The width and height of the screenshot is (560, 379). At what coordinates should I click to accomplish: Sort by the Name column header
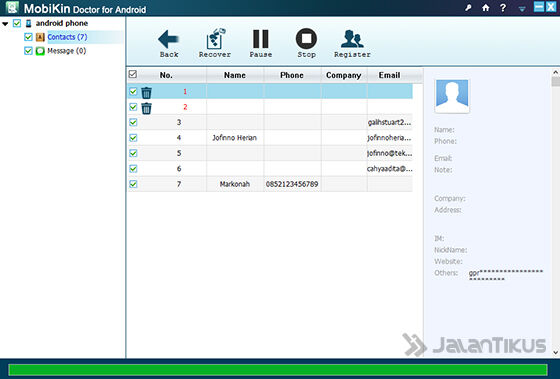pyautogui.click(x=235, y=75)
